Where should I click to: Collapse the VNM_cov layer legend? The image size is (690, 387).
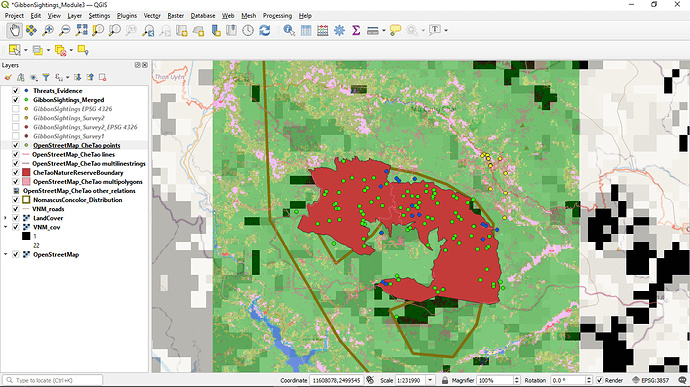(x=5, y=227)
